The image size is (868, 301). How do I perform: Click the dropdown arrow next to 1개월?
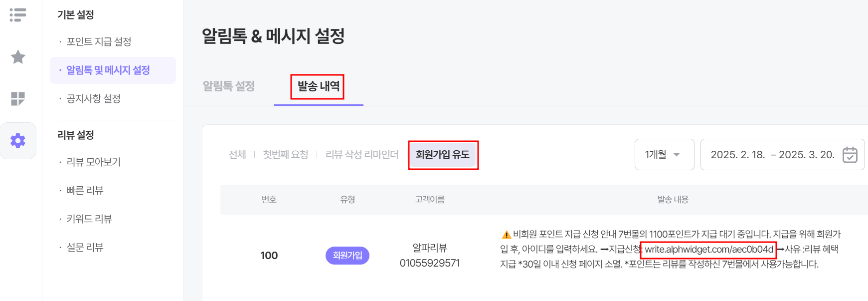[x=677, y=155]
